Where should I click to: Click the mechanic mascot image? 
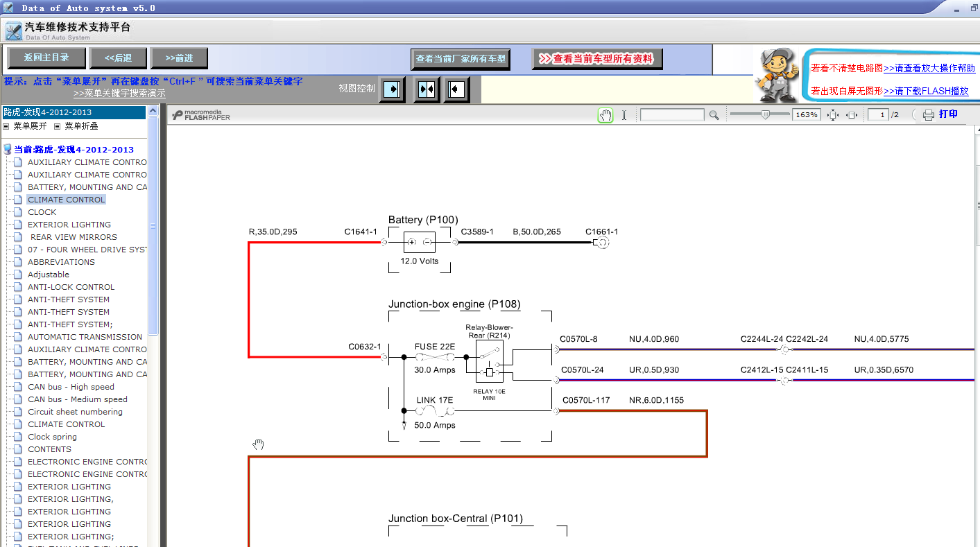tap(776, 74)
